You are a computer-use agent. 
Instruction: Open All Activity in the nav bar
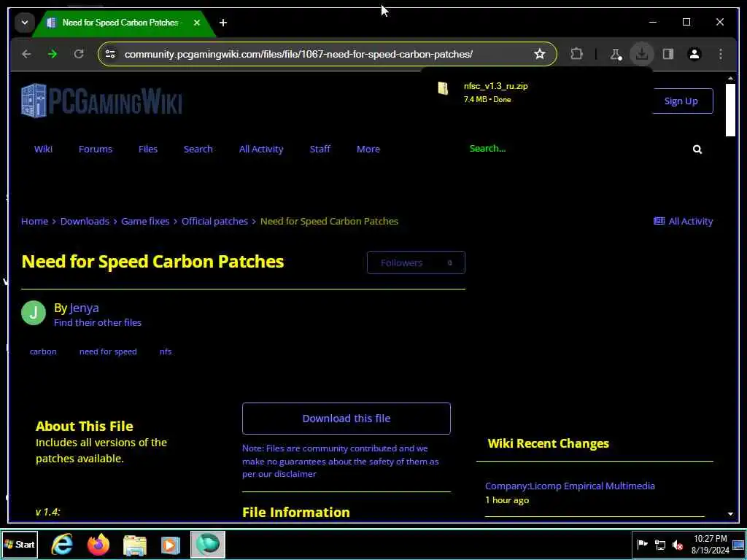pos(261,149)
